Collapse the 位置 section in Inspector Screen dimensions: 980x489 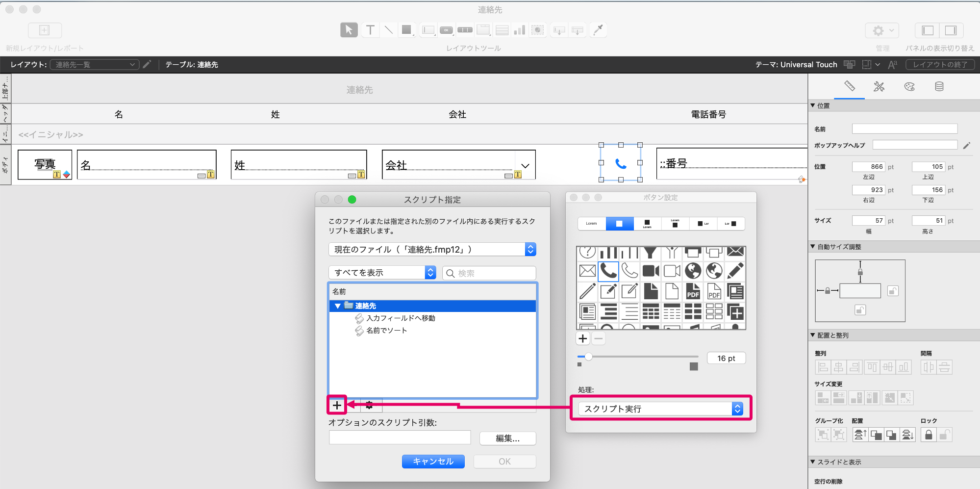pyautogui.click(x=813, y=105)
